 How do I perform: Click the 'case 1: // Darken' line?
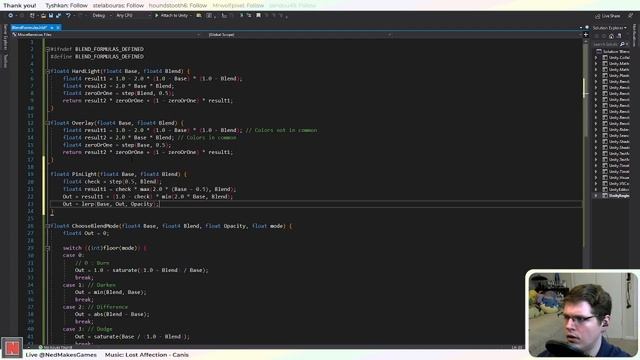click(89, 284)
